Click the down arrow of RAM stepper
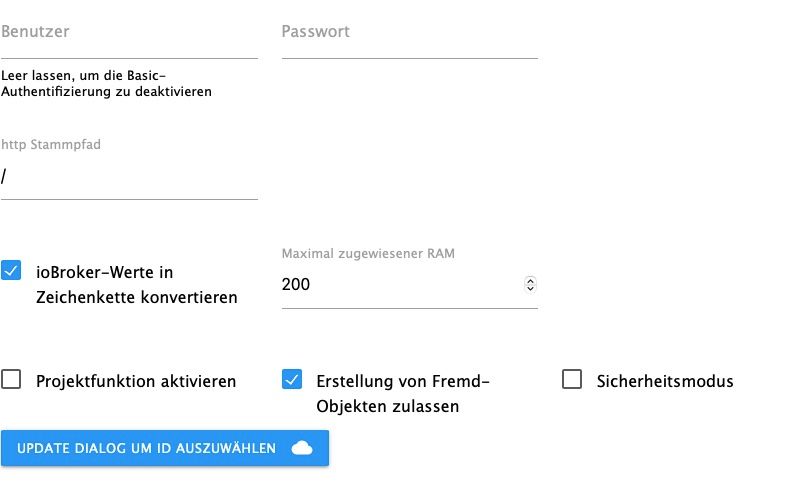Screen dimensions: 805x486 click(x=530, y=288)
